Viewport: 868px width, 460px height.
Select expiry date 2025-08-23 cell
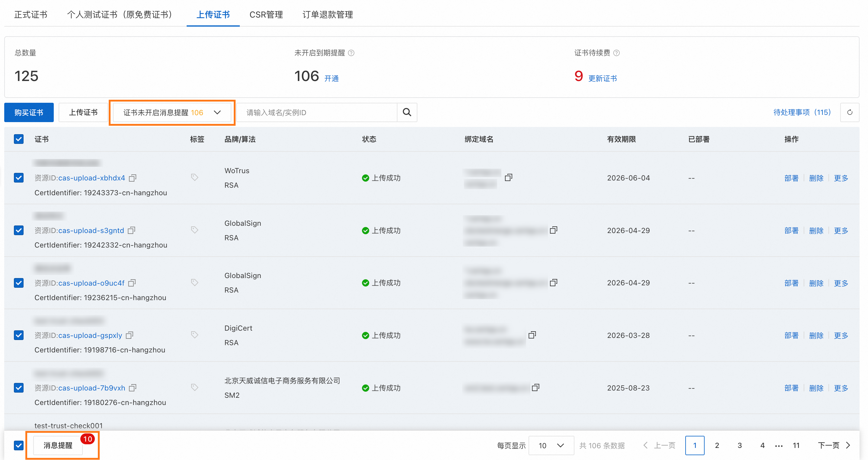click(628, 388)
